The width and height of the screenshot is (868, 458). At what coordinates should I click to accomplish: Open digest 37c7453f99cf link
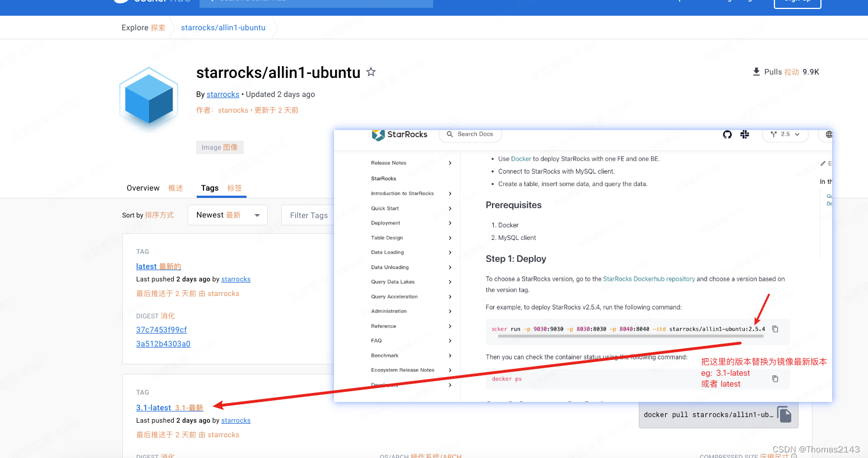[x=161, y=330]
